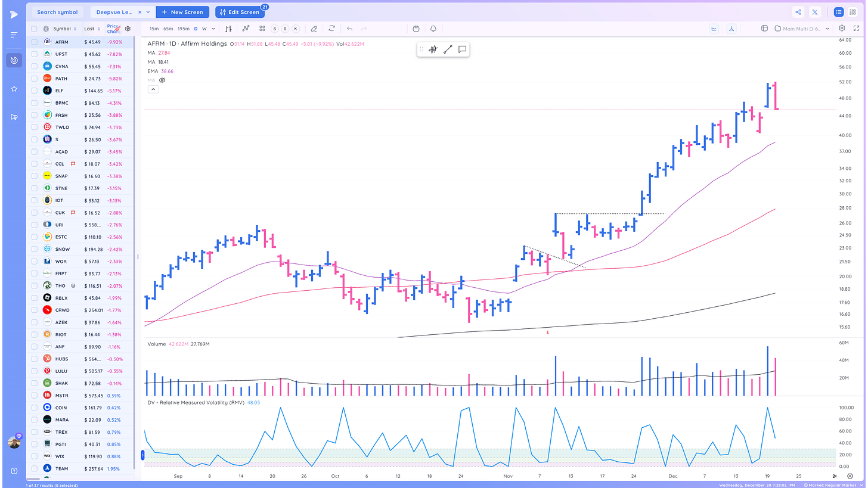
Task: Click the redo arrow icon
Action: [364, 29]
